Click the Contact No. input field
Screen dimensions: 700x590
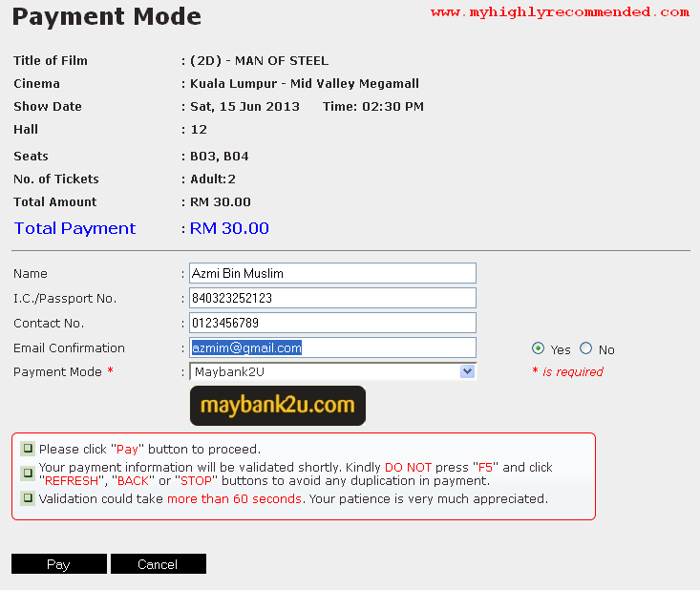coord(332,323)
